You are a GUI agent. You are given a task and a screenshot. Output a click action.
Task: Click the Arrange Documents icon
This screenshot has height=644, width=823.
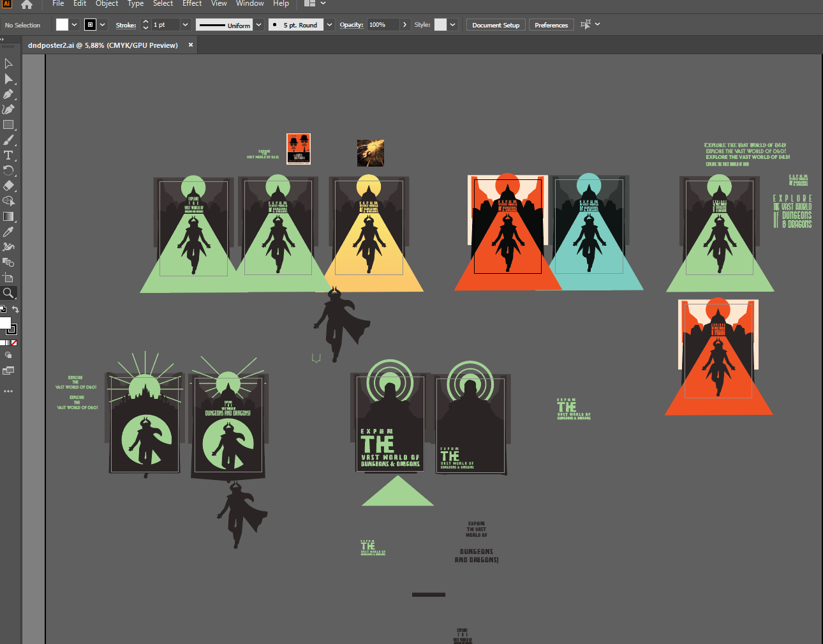click(309, 3)
